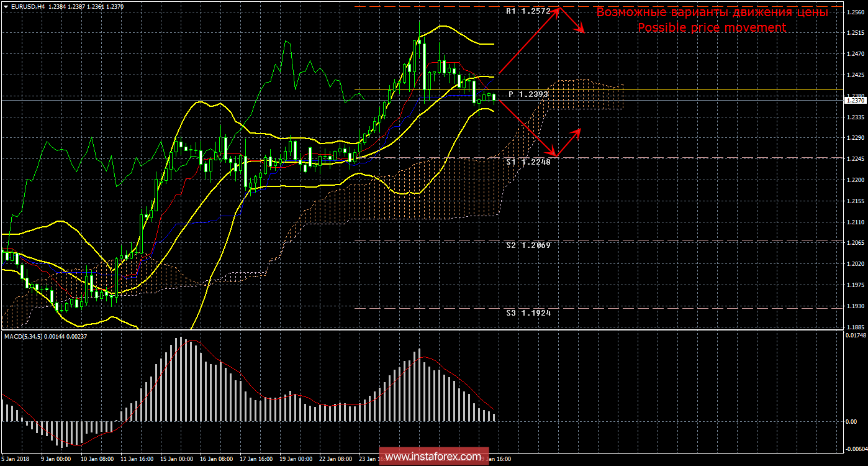
Task: Click the current price tag 1.2370
Action: 856,100
